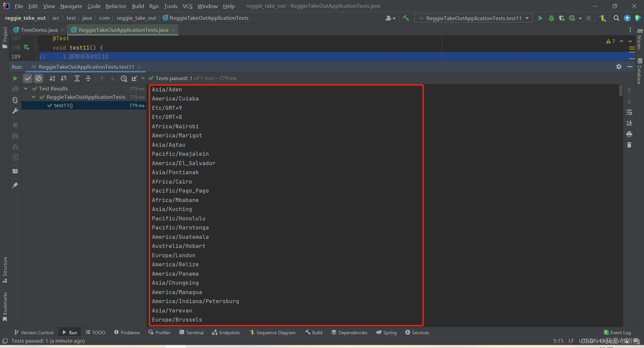Close ReggieTakeOutApplicationTests.java tab

pos(173,30)
